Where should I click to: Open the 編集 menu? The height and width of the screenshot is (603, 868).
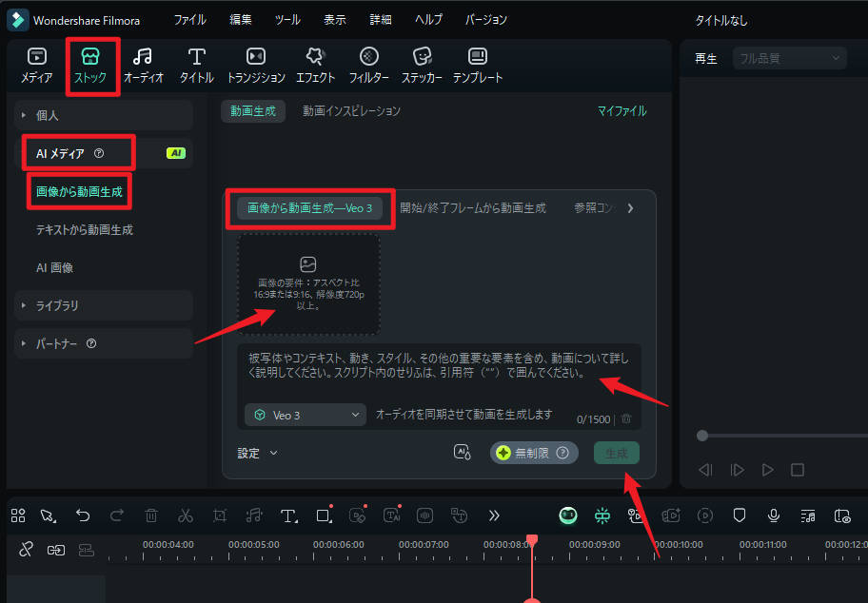[240, 20]
